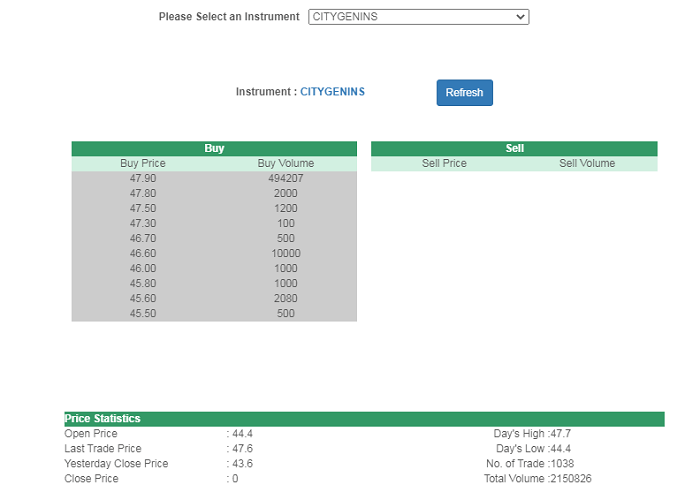Click the Yesterday Close Price label

[116, 464]
